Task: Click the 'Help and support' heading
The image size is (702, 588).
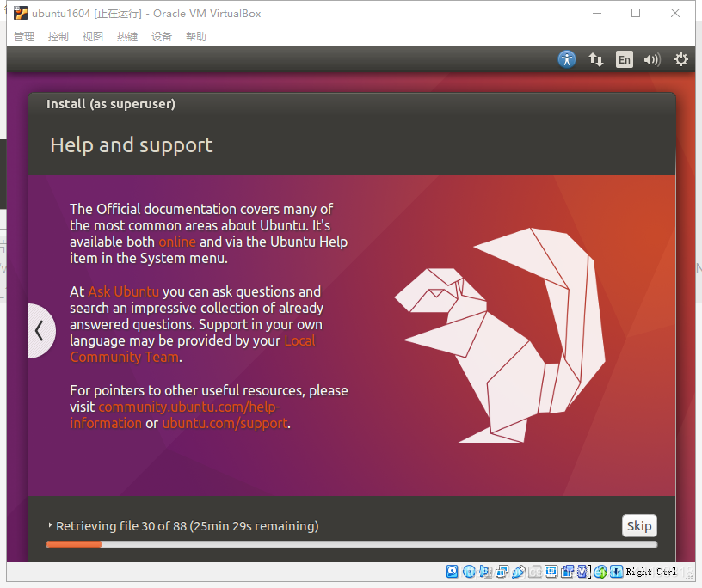Action: [x=132, y=145]
